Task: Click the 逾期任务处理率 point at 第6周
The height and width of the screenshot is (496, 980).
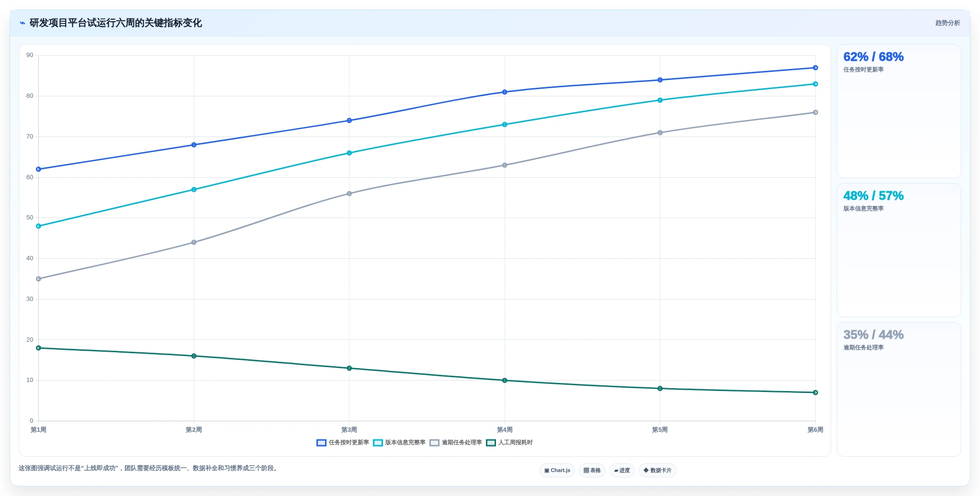Action: coord(815,113)
